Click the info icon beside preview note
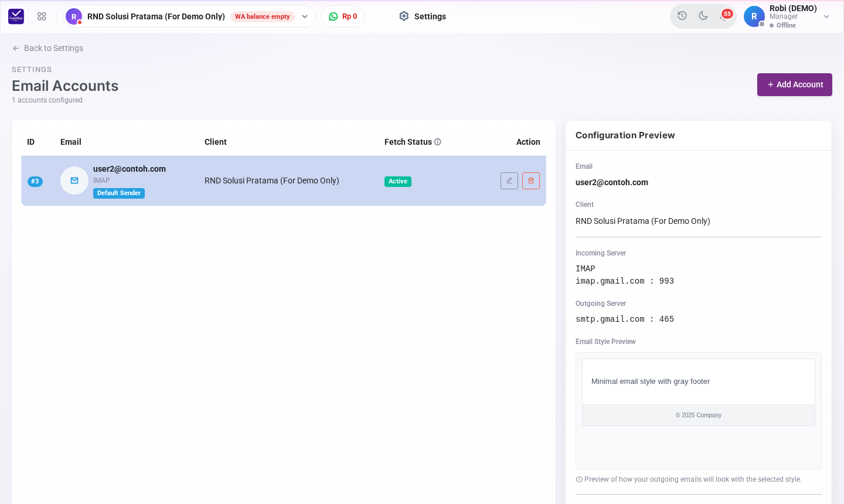 click(x=579, y=479)
